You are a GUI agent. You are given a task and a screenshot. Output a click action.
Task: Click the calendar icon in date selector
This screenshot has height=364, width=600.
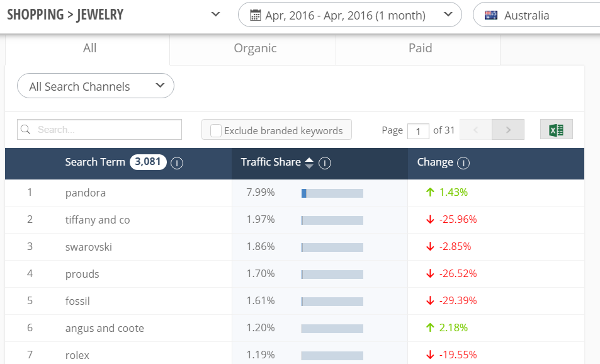point(255,15)
